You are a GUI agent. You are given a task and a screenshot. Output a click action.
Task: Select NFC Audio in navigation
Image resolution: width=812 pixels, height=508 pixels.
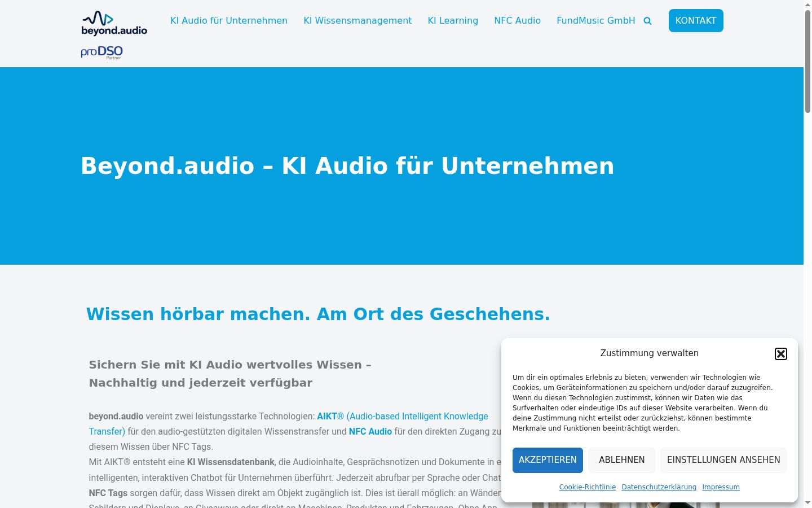click(x=517, y=21)
